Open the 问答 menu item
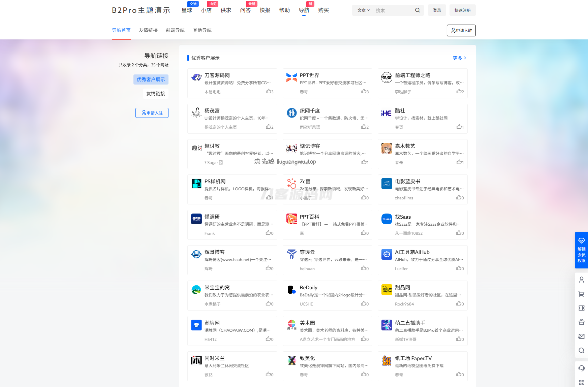Viewport: 588px width, 387px height. pos(245,10)
